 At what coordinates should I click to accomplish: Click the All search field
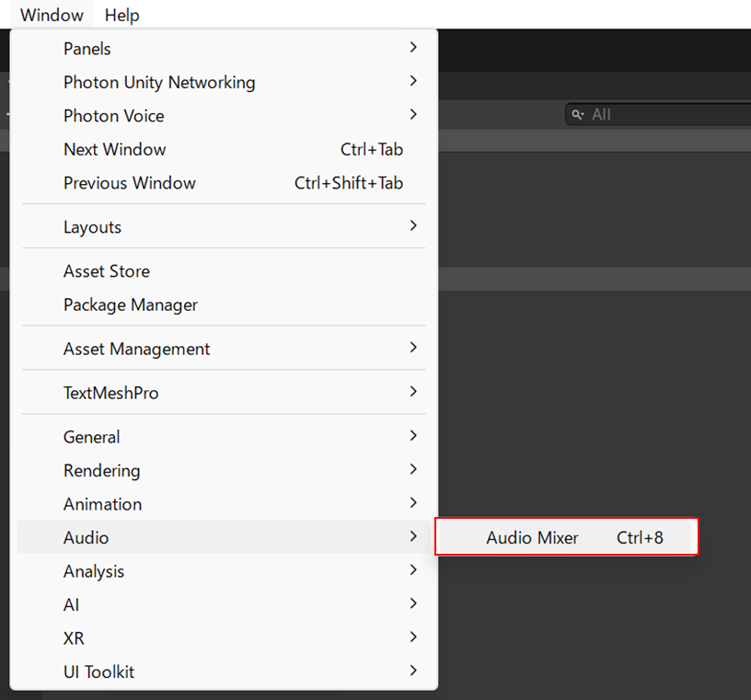click(659, 114)
